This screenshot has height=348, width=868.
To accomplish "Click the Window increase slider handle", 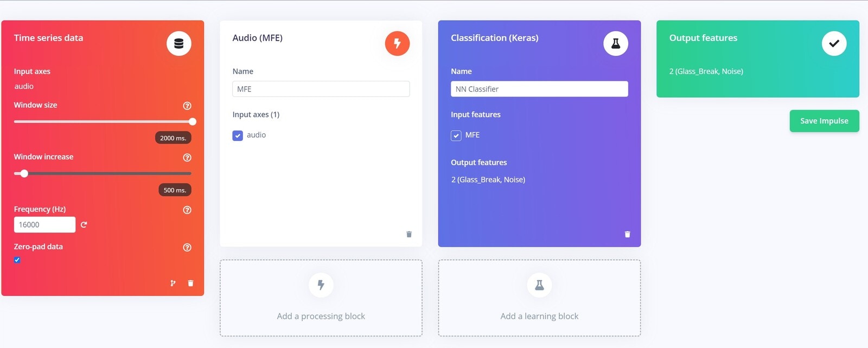I will tap(24, 173).
